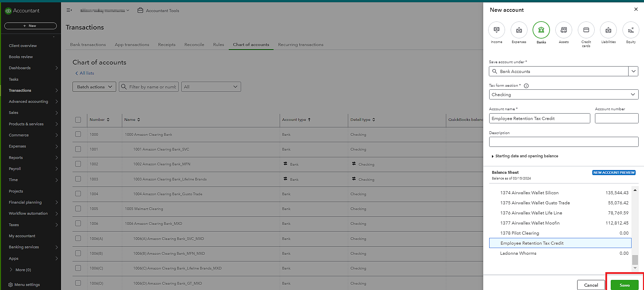
Task: Open Books review in sidebar
Action: point(21,57)
